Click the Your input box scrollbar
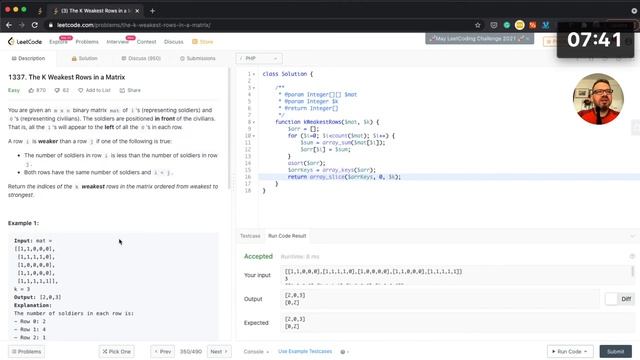 click(x=633, y=271)
